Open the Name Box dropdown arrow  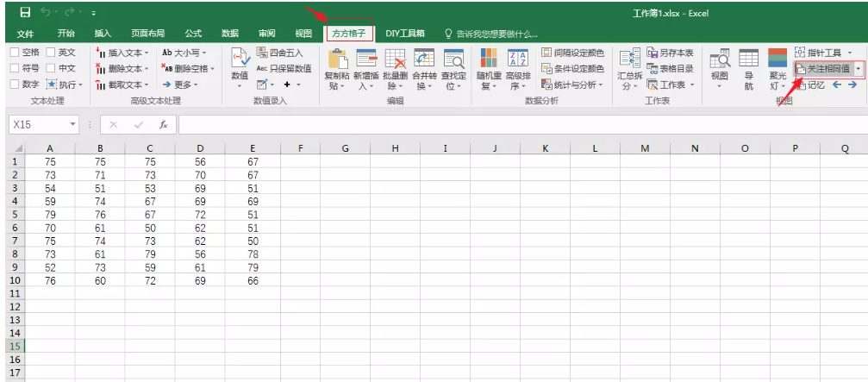coord(73,124)
